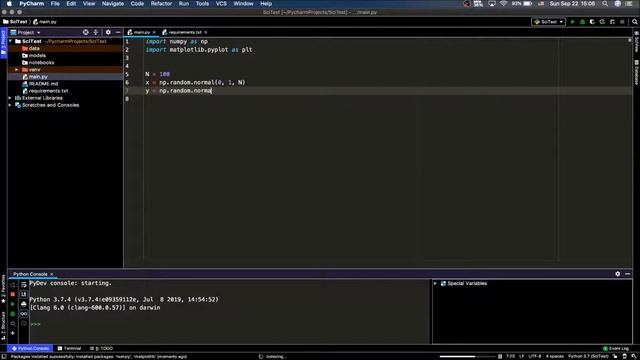Run the SciTest configuration with green play button
640x360 pixels.
pos(573,22)
